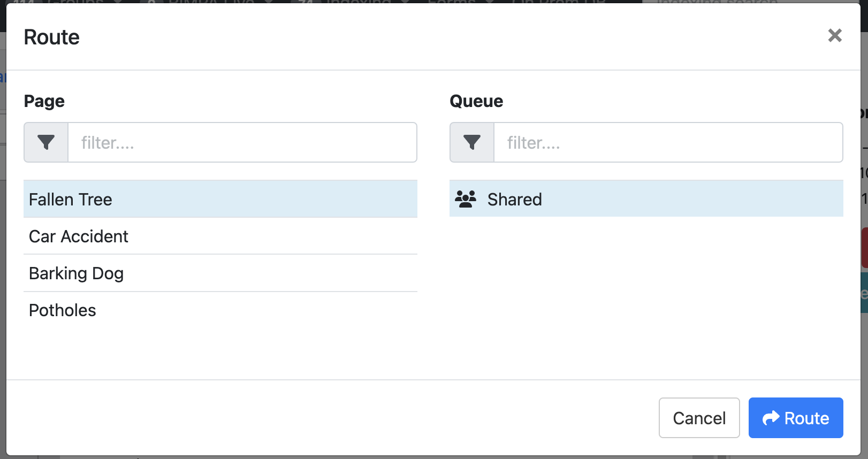Screen dimensions: 868x459
Task: Confirm with the blue Route button
Action: click(795, 418)
